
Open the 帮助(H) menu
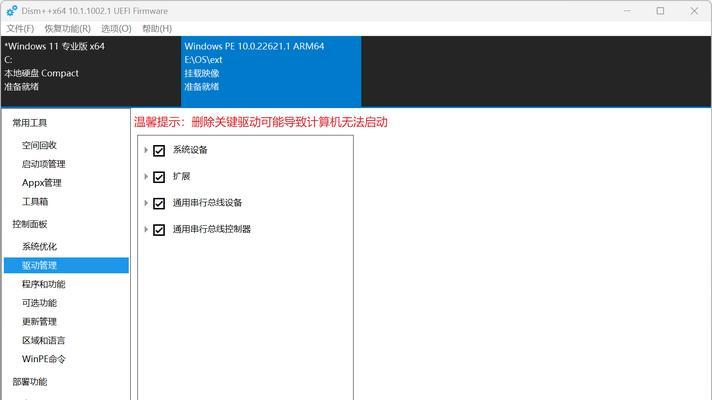(157, 29)
